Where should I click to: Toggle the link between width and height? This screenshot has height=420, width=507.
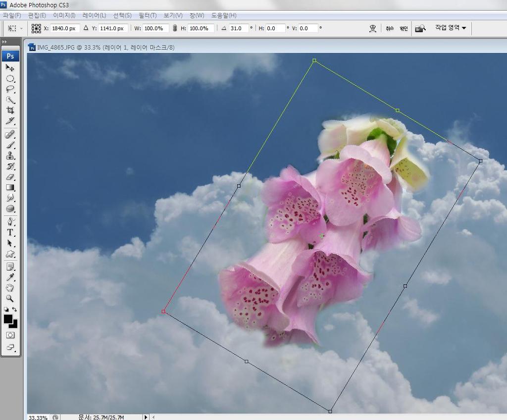point(175,28)
